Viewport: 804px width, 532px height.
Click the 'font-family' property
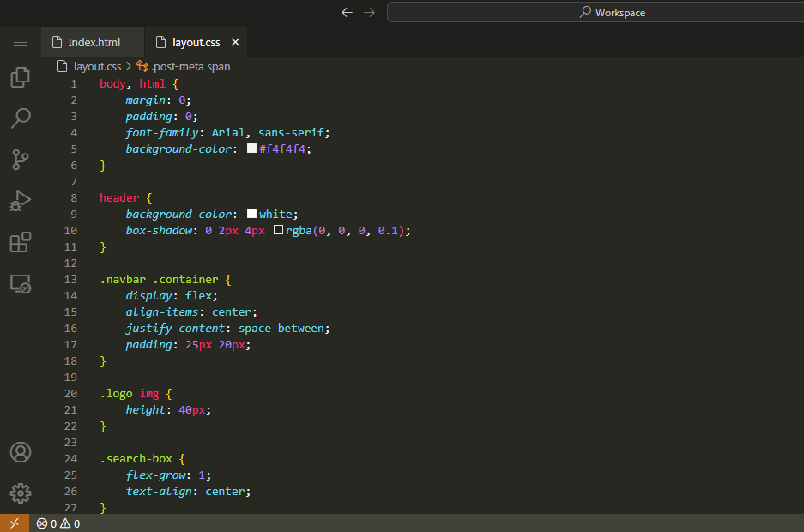click(x=162, y=133)
